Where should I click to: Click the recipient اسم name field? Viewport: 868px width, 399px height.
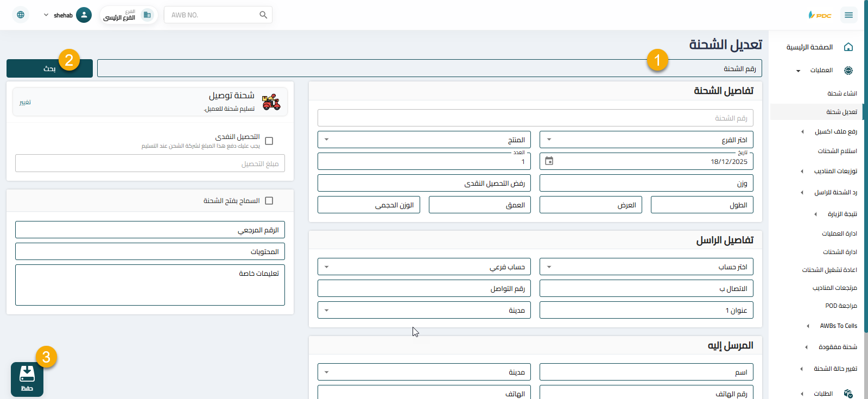(x=646, y=372)
